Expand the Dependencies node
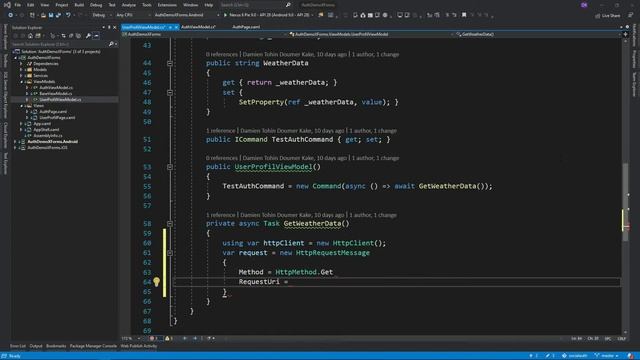The width and height of the screenshot is (640, 360). (x=21, y=64)
